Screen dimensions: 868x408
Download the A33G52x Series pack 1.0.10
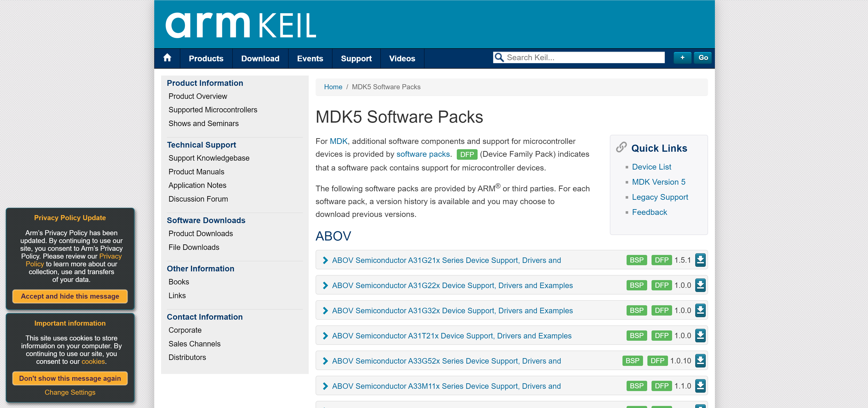pyautogui.click(x=700, y=361)
